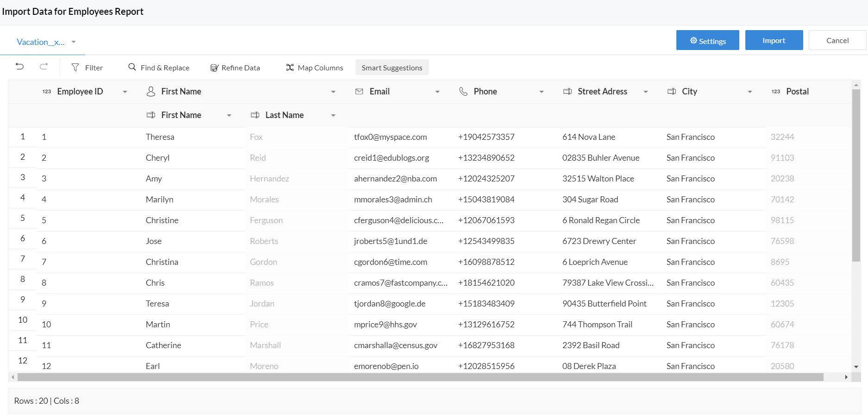Open the City column dropdown arrow
The width and height of the screenshot is (868, 419).
[750, 92]
